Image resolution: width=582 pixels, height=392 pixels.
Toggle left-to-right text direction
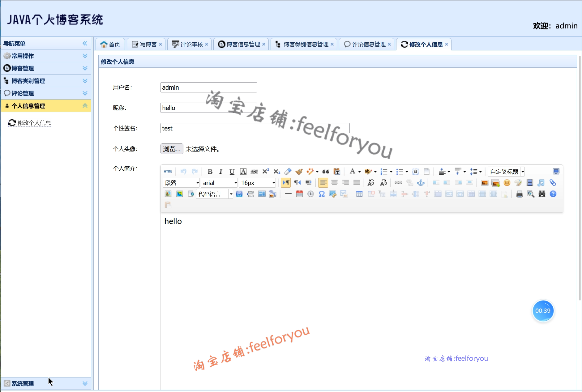(x=286, y=183)
